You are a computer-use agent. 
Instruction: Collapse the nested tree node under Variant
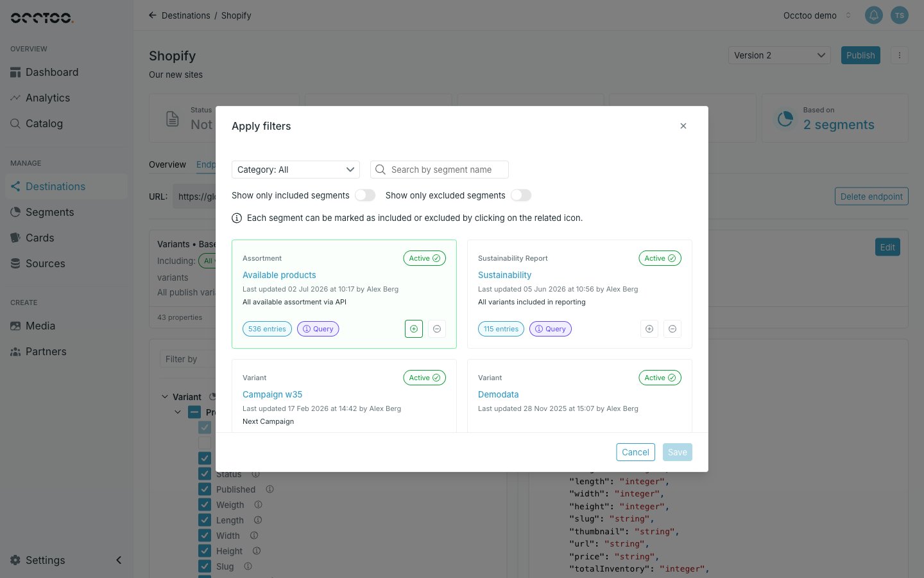pos(178,412)
